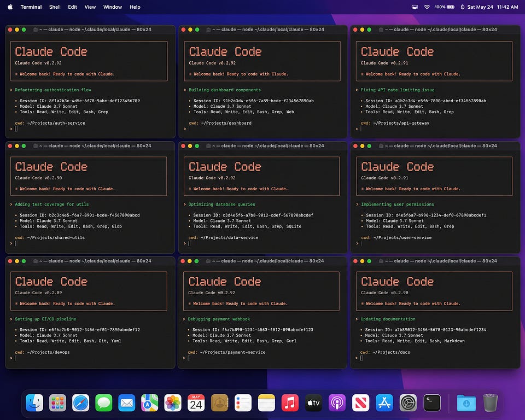Click 'Adding test coverage for utils' text
The image size is (525, 420).
[52, 205]
